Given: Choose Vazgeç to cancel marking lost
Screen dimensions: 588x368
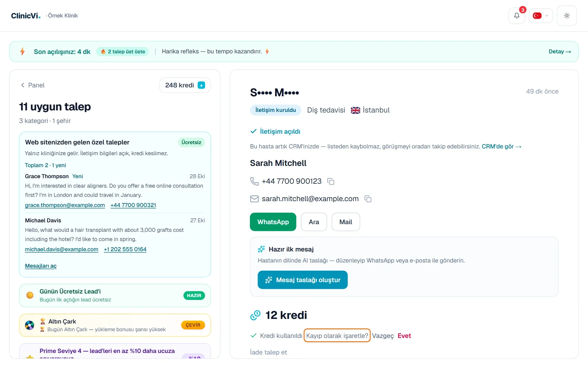Looking at the screenshot, I should point(383,336).
